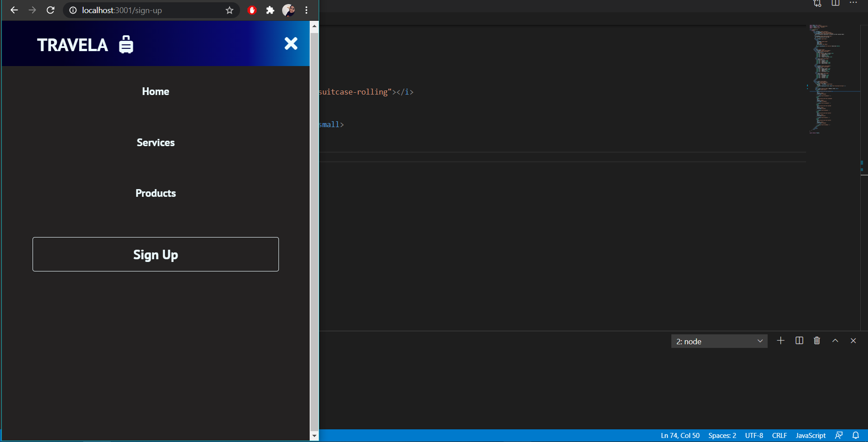The width and height of the screenshot is (868, 442).
Task: Open the editor's More Actions ellipsis menu
Action: click(x=854, y=4)
